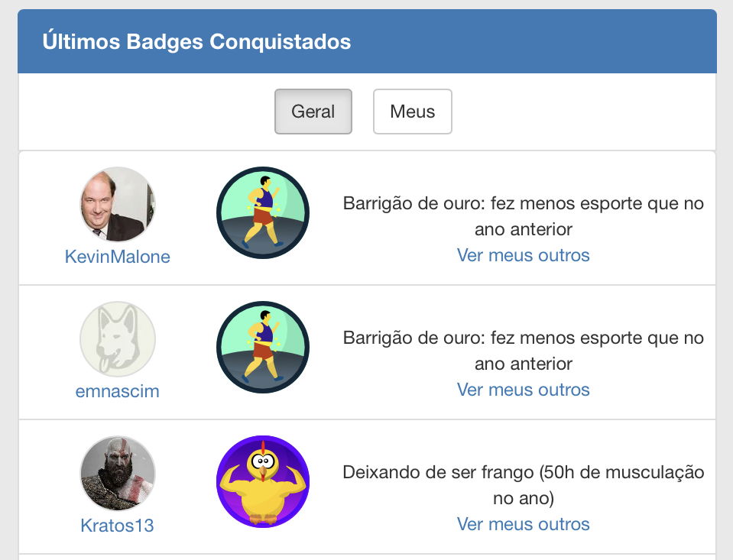Click 'Ver meus outros' in Kratos13's row

click(524, 524)
